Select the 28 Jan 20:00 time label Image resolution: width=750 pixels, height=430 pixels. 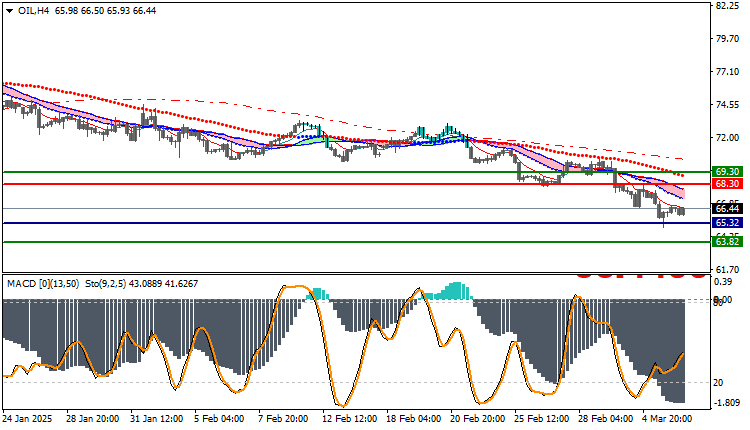pos(92,419)
